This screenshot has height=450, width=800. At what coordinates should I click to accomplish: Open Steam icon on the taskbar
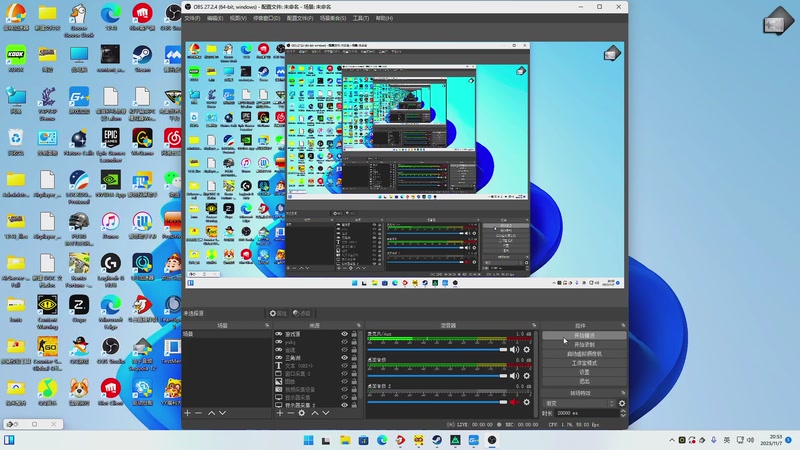tap(437, 440)
